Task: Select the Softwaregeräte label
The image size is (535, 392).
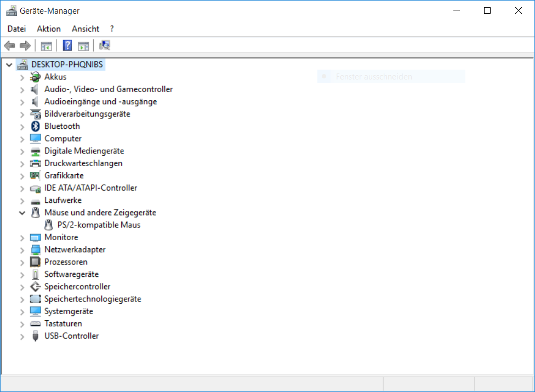Action: [71, 274]
